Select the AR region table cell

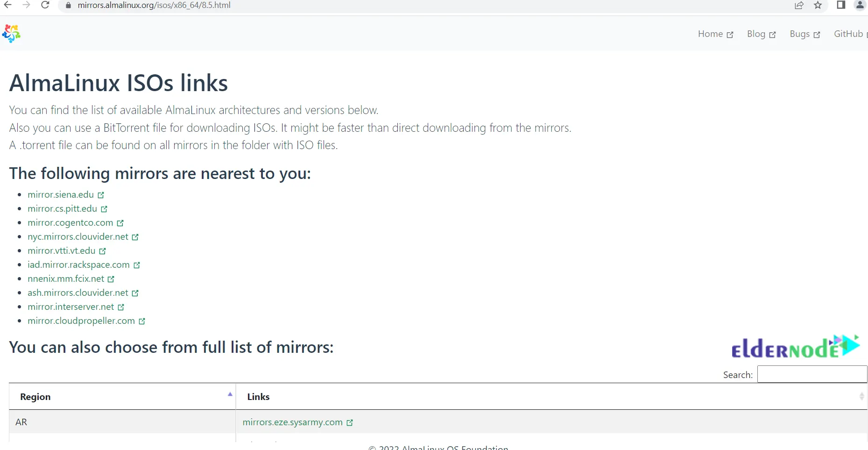coord(122,422)
